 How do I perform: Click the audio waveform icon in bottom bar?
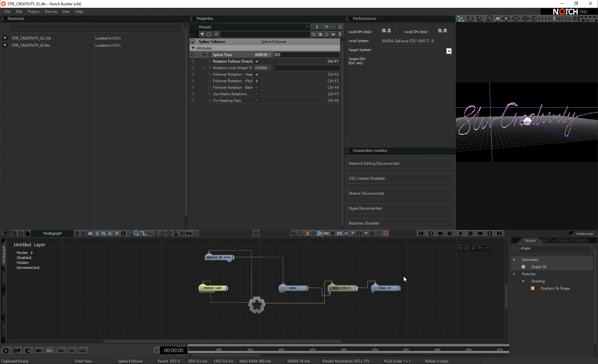click(38, 351)
